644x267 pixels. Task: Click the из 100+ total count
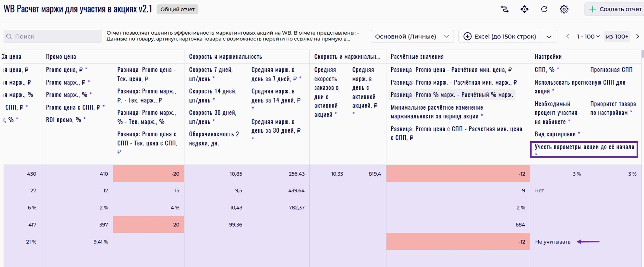click(x=617, y=37)
